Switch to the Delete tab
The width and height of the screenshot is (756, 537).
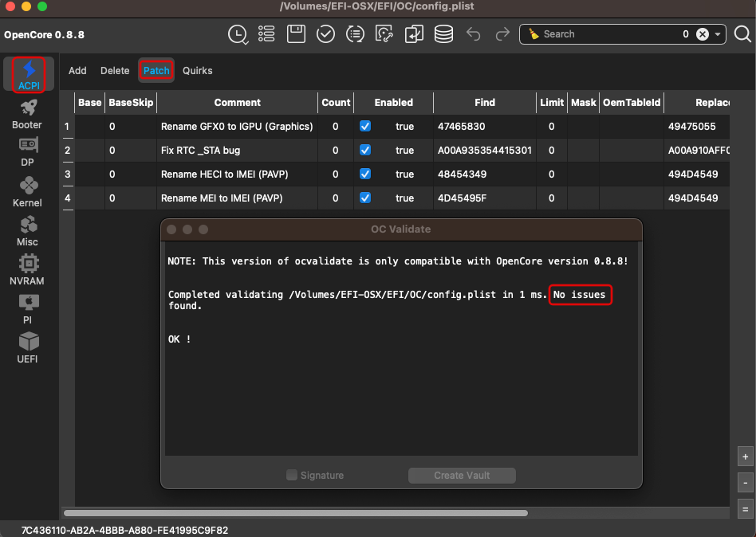(115, 71)
